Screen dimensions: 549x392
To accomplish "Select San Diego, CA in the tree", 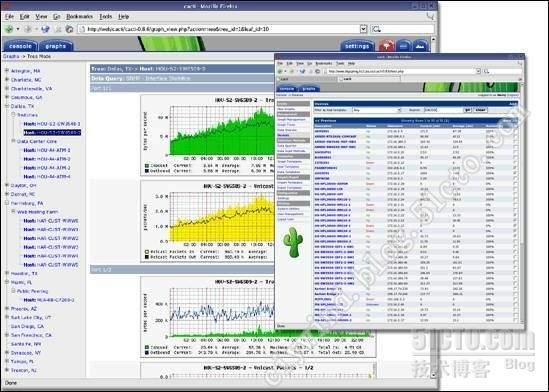I will 27,326.
